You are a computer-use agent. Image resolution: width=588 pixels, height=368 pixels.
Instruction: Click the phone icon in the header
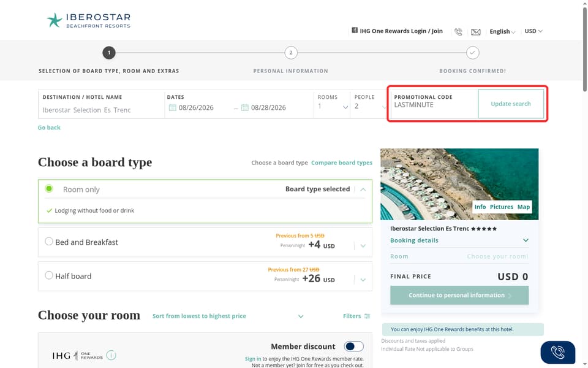tap(458, 31)
